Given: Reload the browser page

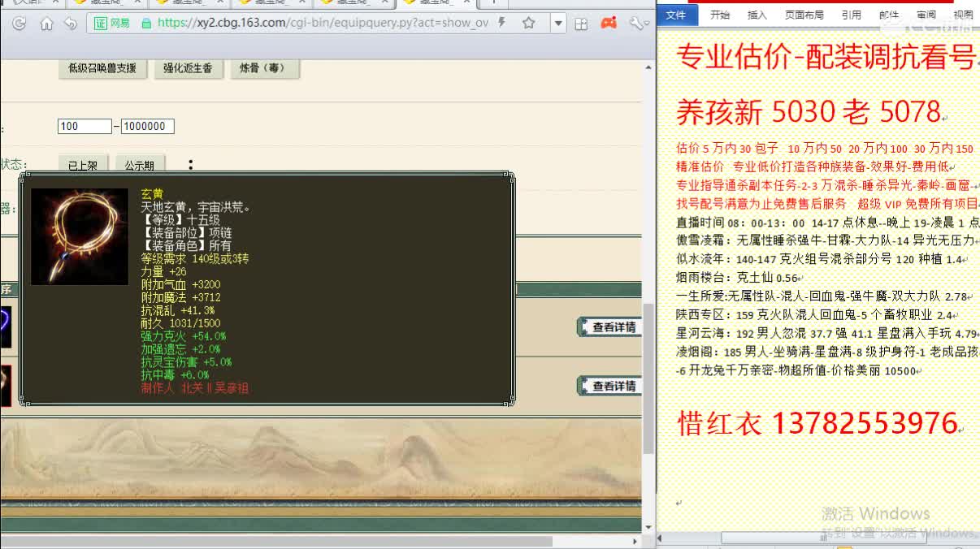Looking at the screenshot, I should [x=20, y=24].
